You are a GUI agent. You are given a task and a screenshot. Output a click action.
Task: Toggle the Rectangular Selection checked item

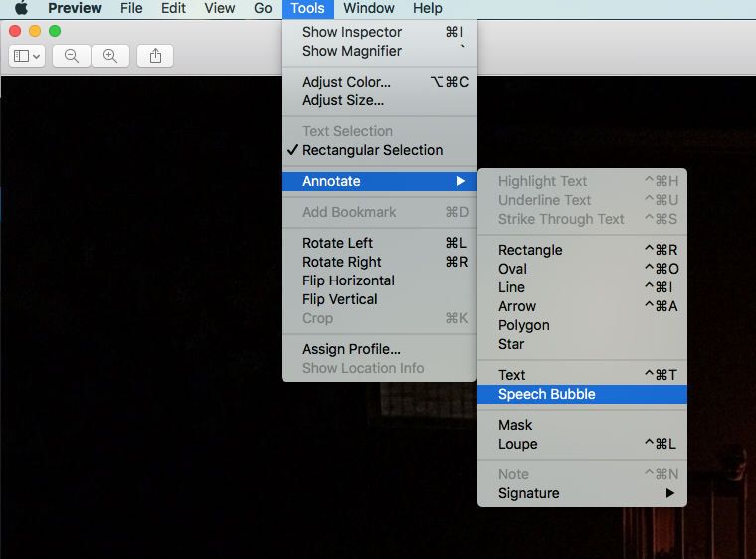tap(372, 150)
